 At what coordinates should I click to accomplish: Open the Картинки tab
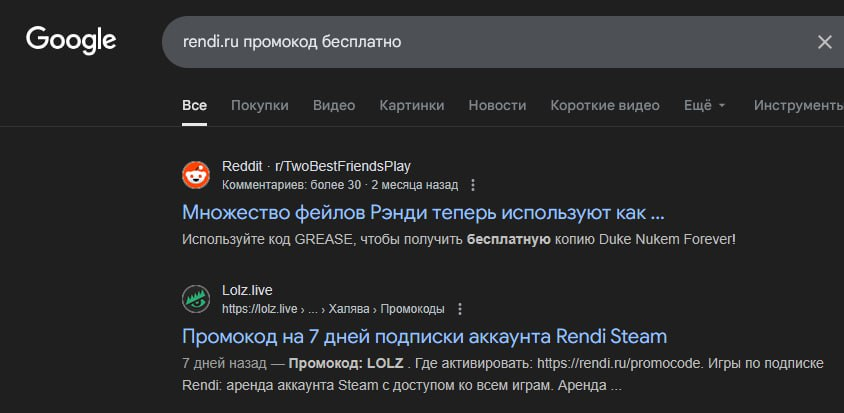coord(412,106)
